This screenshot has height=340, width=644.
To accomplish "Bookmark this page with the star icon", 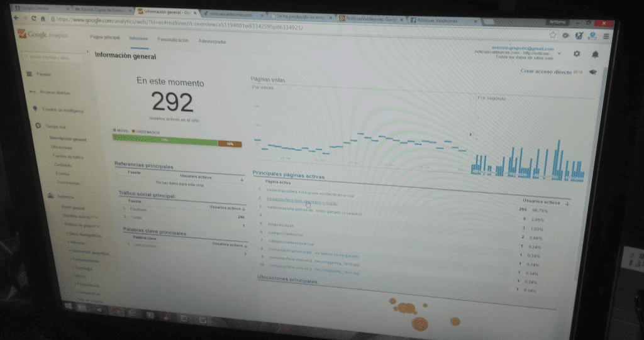I will [552, 35].
